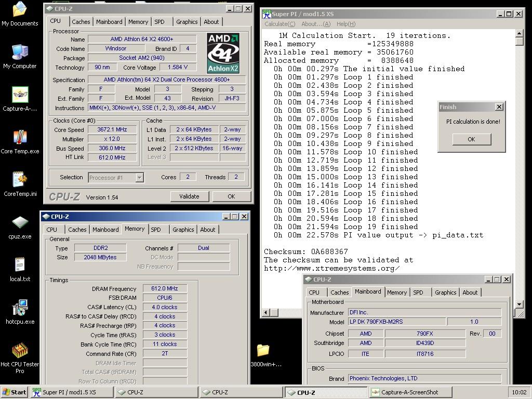Viewport: 532px width, 399px height.
Task: Open the Help(H) menu in Super PI
Action: click(x=346, y=24)
